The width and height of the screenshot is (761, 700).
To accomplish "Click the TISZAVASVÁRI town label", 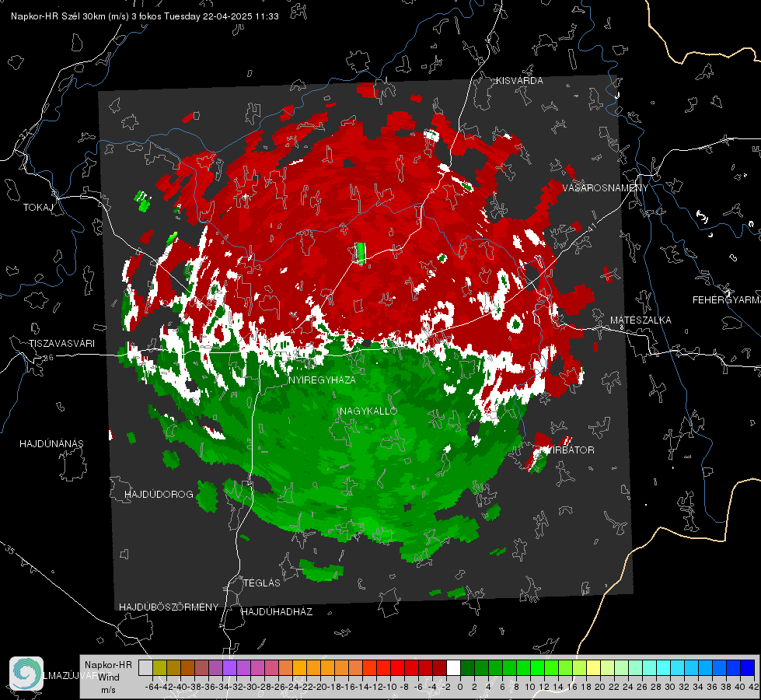I will 62,344.
